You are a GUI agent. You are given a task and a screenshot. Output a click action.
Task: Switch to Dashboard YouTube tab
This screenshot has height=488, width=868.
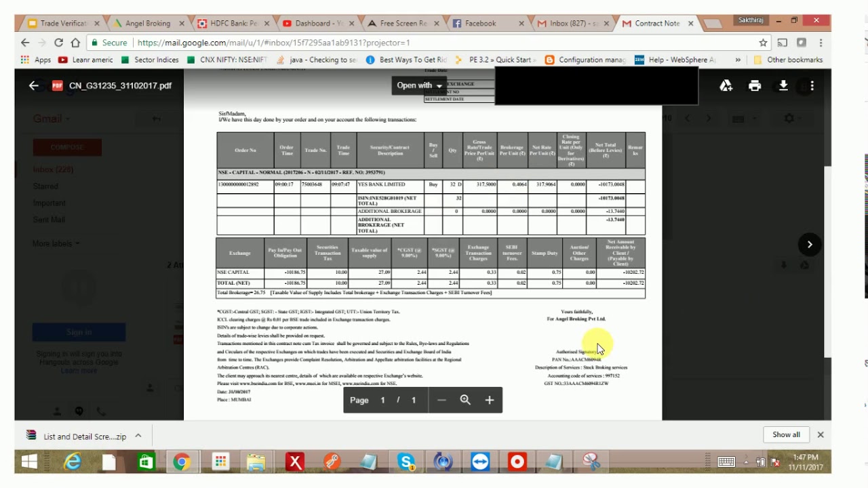click(319, 23)
